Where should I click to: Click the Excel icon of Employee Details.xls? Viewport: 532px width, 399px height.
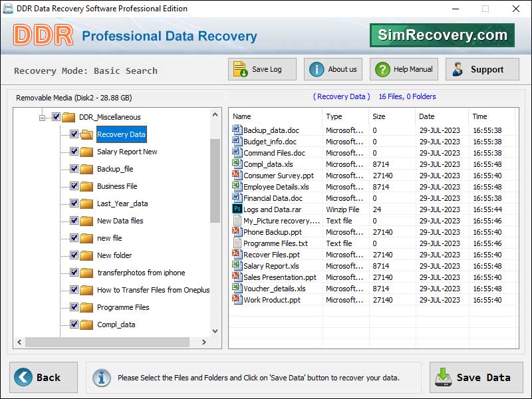point(237,186)
